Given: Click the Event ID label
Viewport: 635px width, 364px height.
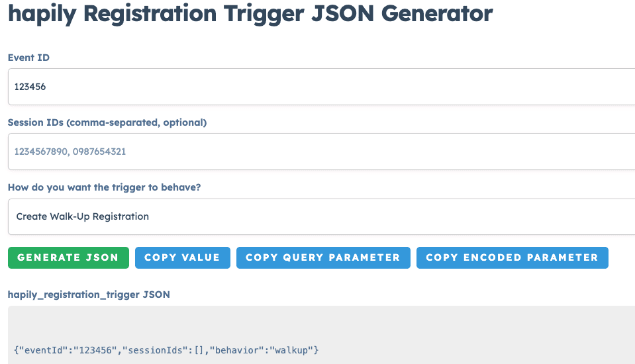Looking at the screenshot, I should click(x=28, y=58).
